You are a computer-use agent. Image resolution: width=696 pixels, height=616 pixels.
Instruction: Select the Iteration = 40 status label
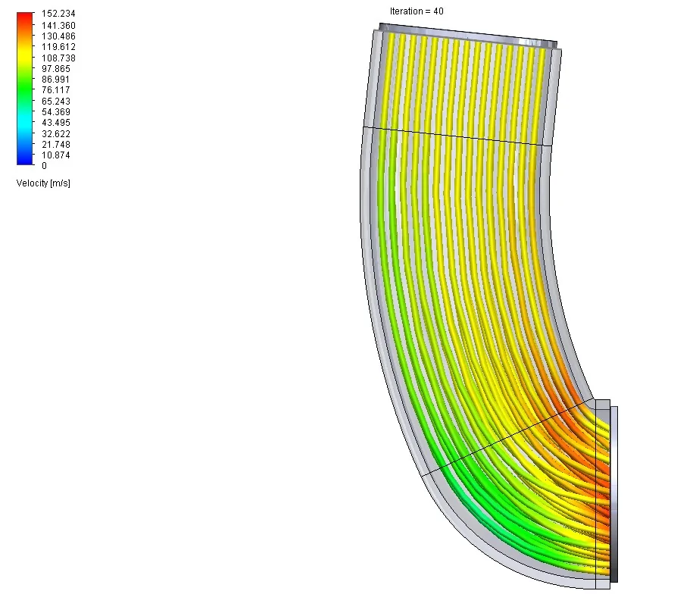point(416,11)
